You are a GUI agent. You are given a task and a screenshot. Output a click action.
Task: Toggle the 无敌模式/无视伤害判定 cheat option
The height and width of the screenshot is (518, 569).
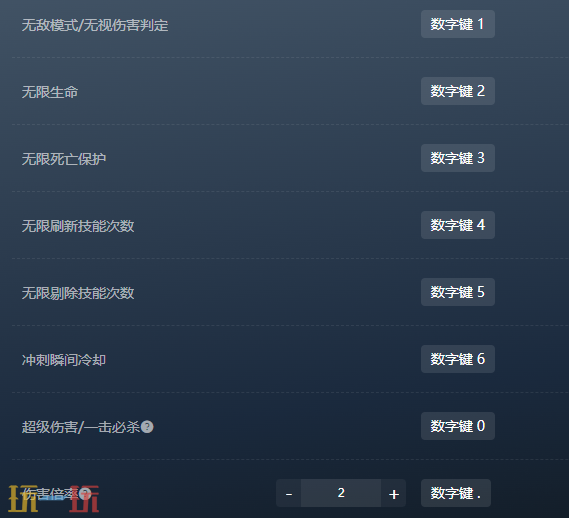(95, 25)
